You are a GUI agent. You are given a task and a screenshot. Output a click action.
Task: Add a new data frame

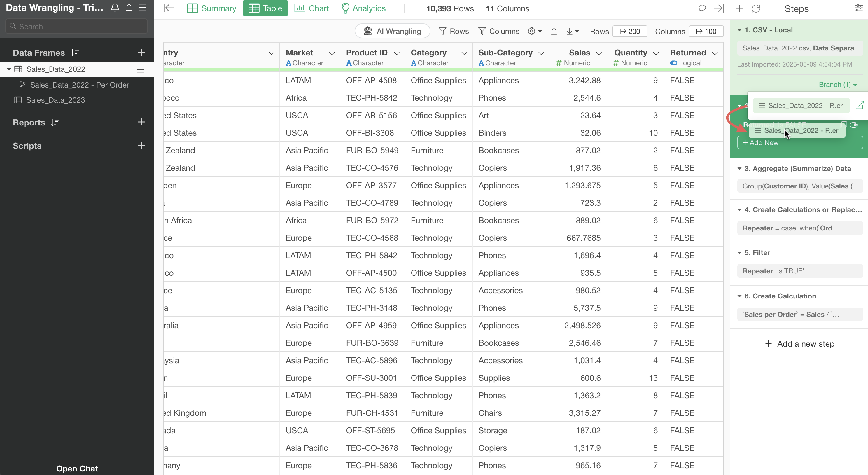[x=141, y=53]
